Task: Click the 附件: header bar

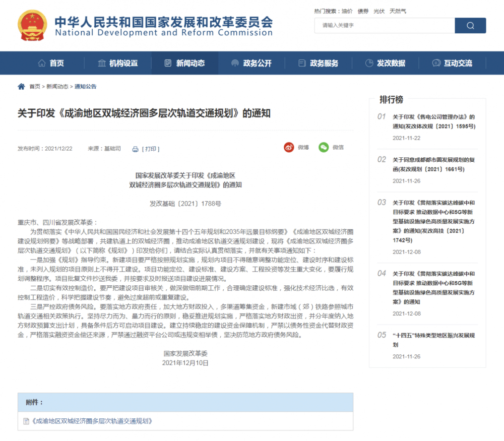Action: point(185,402)
